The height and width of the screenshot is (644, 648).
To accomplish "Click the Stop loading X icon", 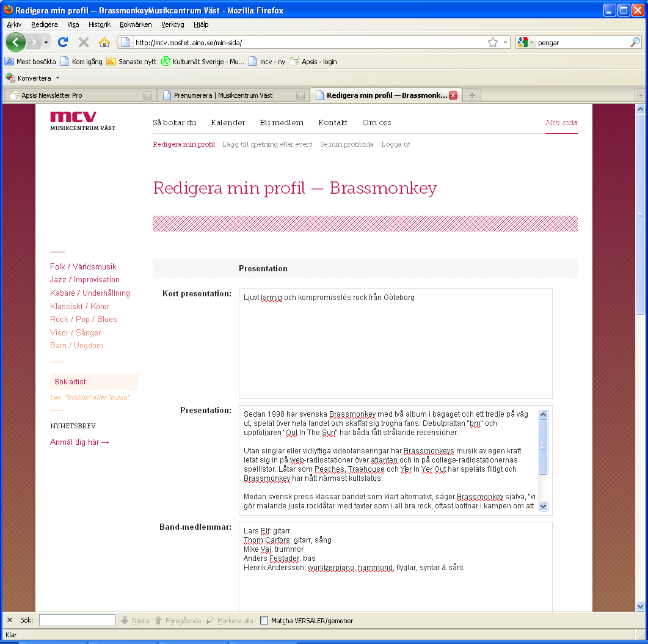I will point(84,42).
